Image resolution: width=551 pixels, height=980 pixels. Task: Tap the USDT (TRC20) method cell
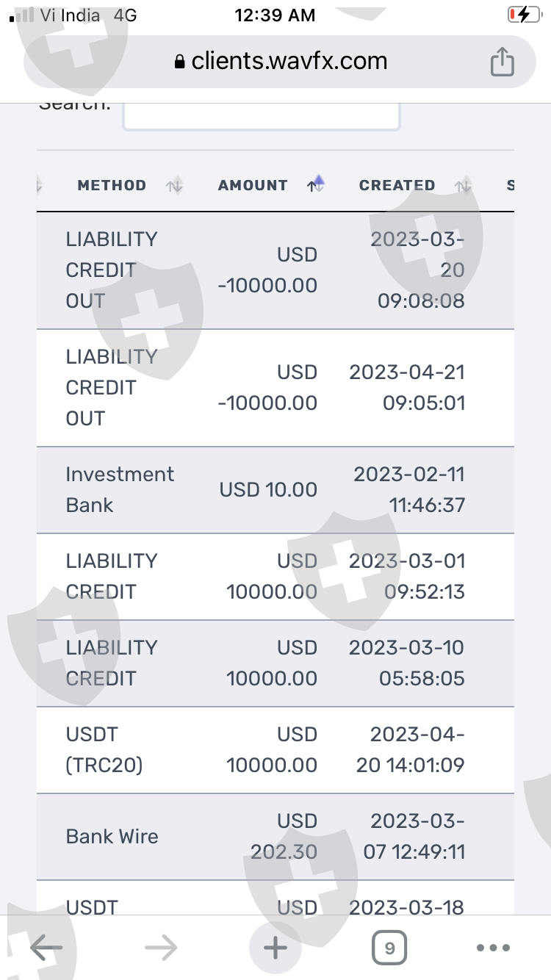pos(104,750)
